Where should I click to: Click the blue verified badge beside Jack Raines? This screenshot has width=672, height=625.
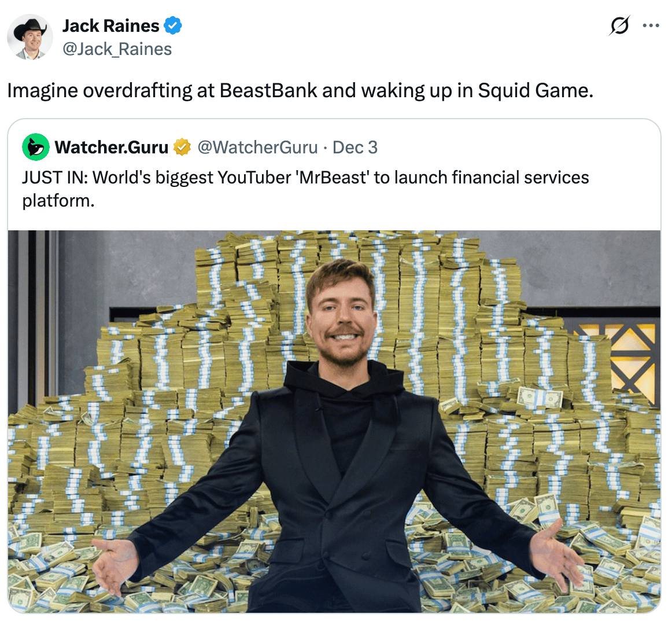pos(173,25)
